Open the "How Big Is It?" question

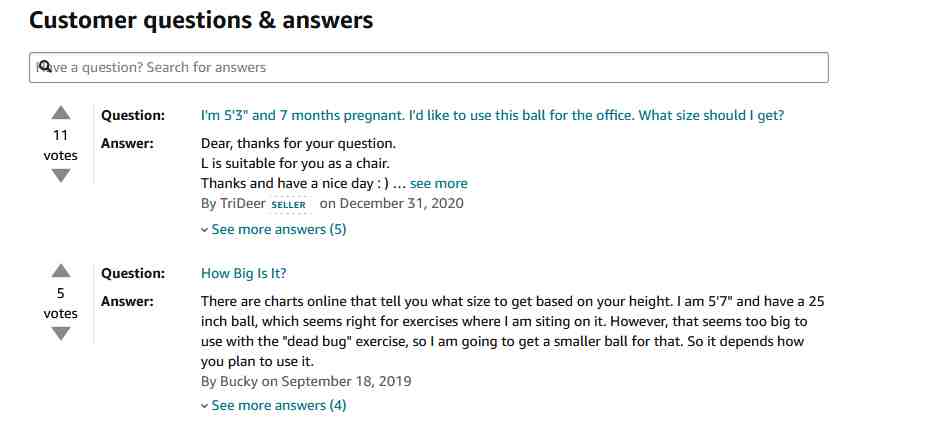pyautogui.click(x=243, y=274)
